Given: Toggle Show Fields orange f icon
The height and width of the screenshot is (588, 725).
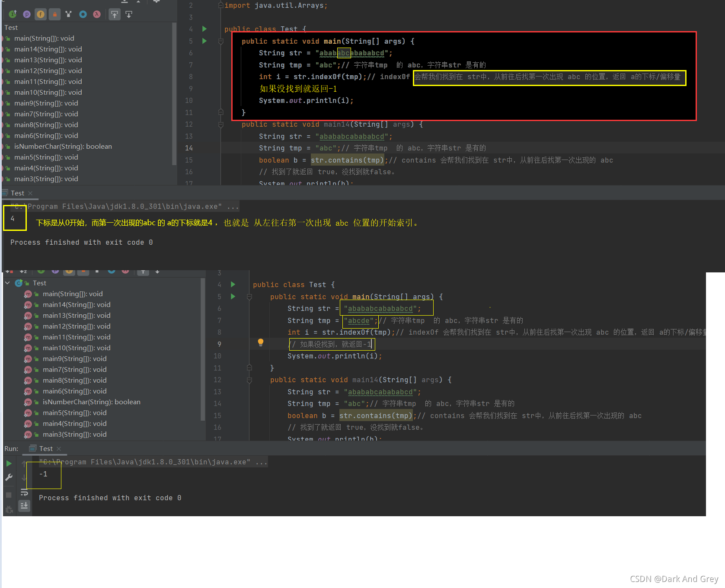Looking at the screenshot, I should [41, 14].
